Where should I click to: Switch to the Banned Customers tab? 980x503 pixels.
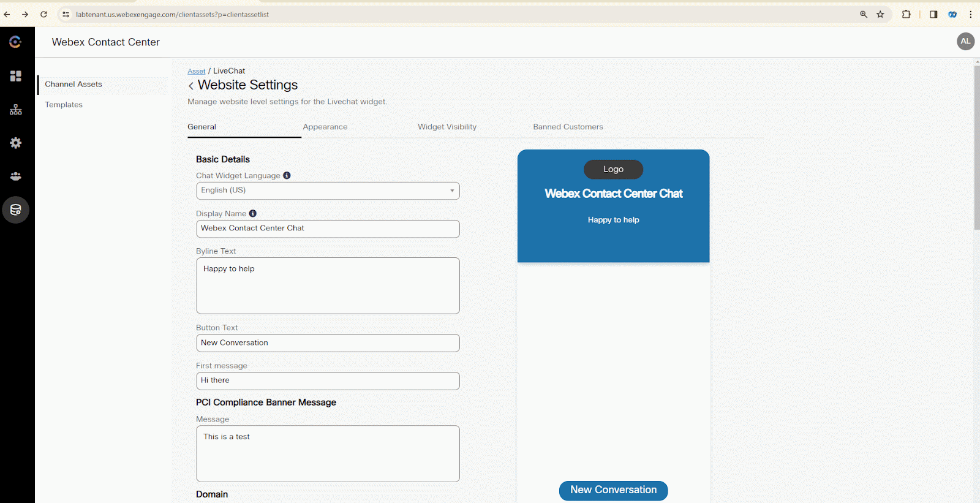(568, 127)
